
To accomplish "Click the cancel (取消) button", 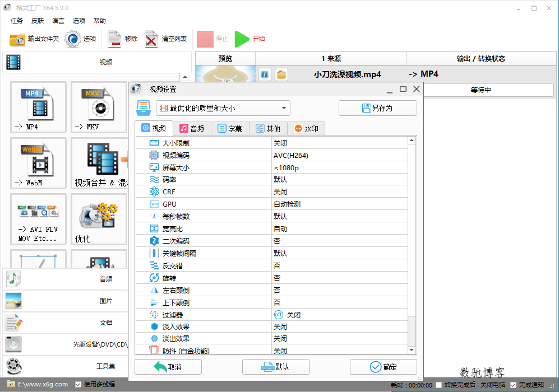I will [x=168, y=367].
